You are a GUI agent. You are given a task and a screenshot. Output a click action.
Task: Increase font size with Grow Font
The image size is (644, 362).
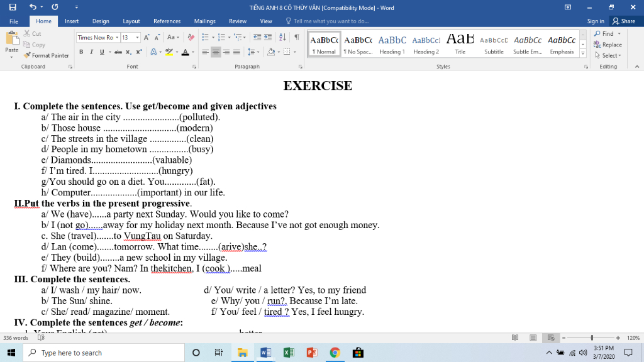tap(147, 37)
